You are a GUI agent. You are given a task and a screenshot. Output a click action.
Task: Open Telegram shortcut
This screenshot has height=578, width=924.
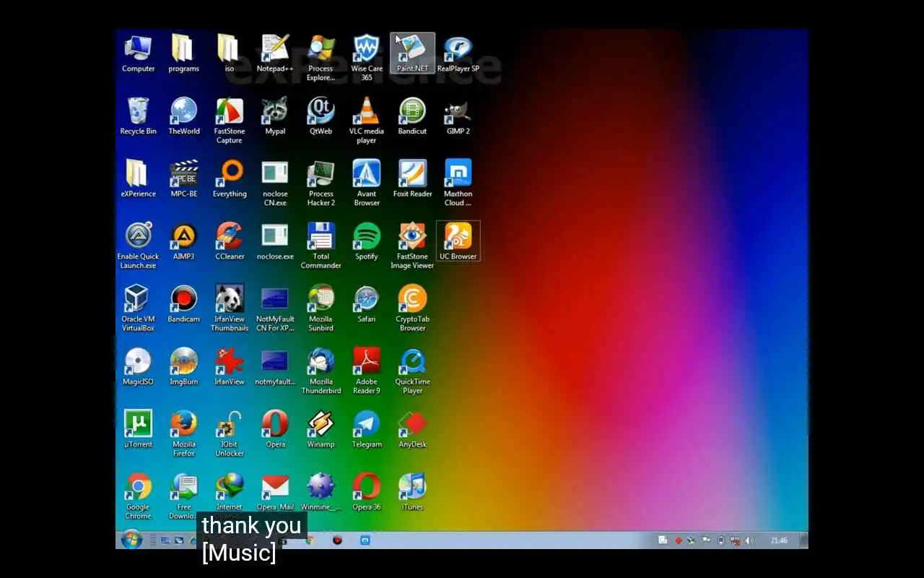click(367, 430)
